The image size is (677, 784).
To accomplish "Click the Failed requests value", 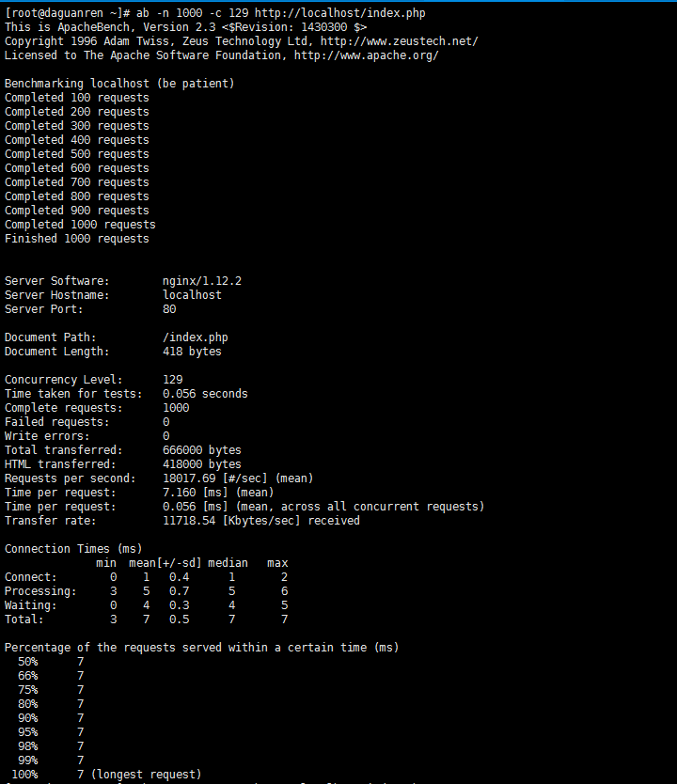I will 166,422.
